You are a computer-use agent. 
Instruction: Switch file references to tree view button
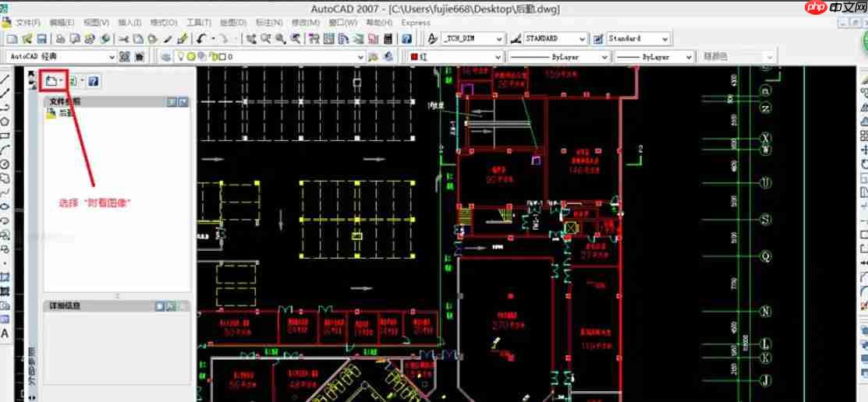183,102
